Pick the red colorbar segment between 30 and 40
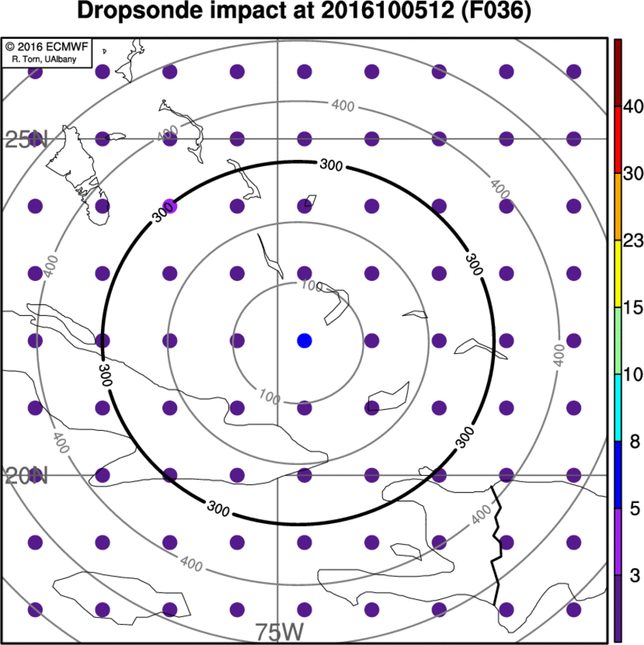 point(617,140)
